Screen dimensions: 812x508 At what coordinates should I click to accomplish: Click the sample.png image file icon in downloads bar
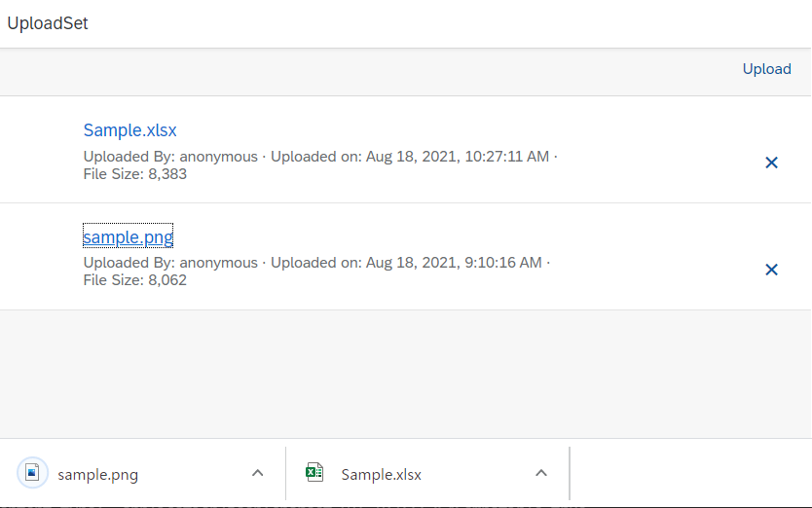pyautogui.click(x=32, y=472)
